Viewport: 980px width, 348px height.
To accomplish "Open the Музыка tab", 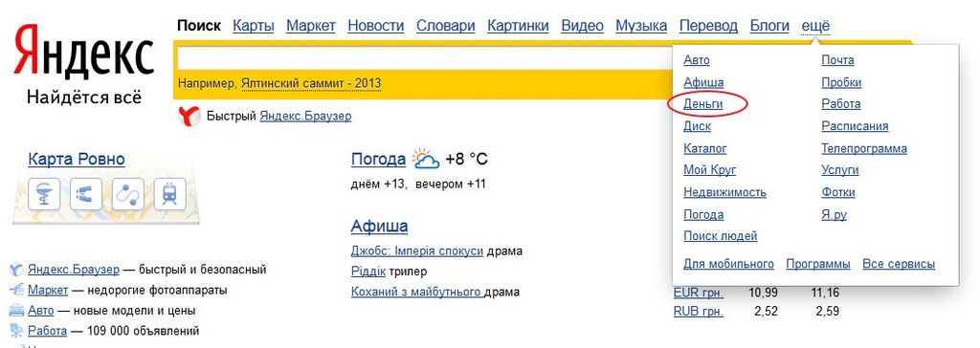I will pos(641,26).
